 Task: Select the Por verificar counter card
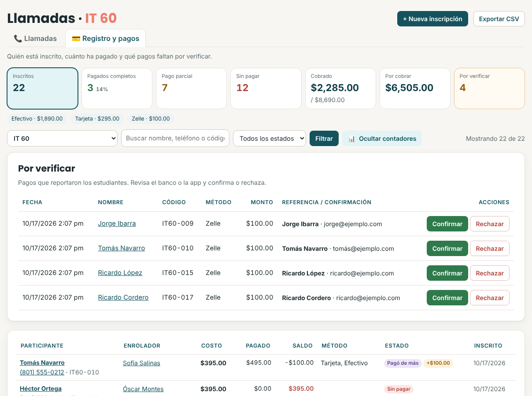pos(489,88)
